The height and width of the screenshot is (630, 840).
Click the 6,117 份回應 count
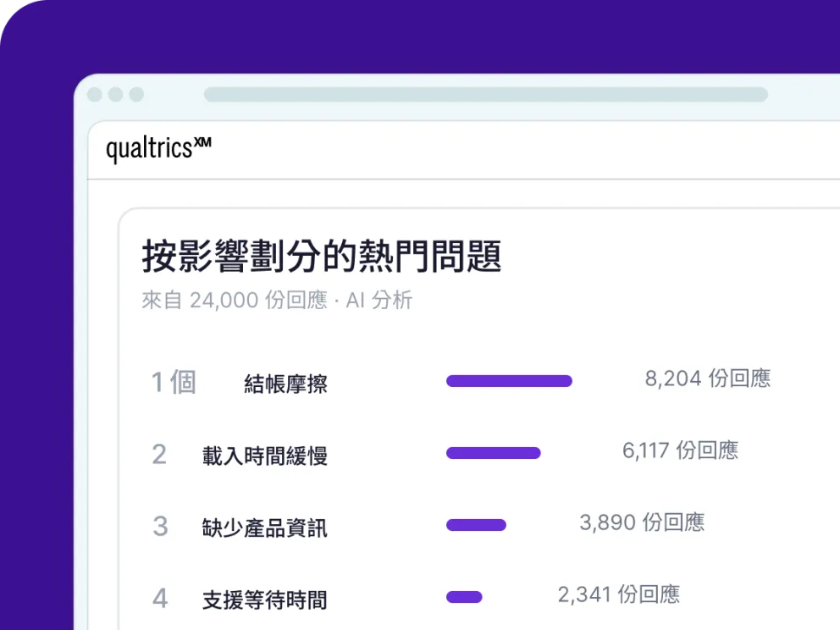click(x=680, y=450)
